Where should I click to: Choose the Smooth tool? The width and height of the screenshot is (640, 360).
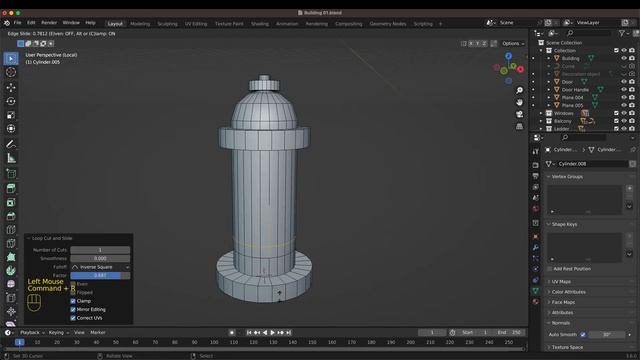[x=11, y=284]
